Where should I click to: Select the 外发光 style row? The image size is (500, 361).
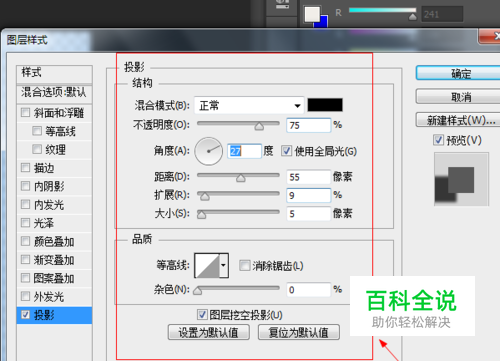click(x=54, y=296)
